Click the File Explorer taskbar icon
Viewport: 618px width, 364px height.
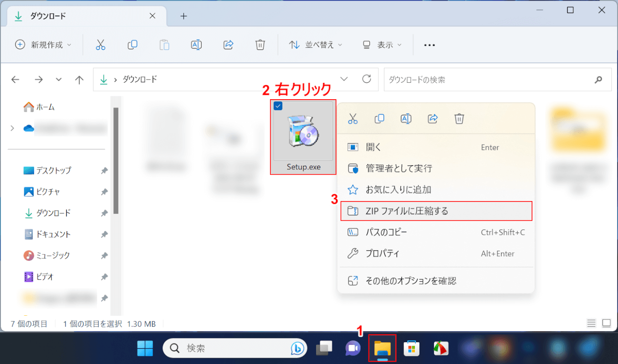coord(382,348)
